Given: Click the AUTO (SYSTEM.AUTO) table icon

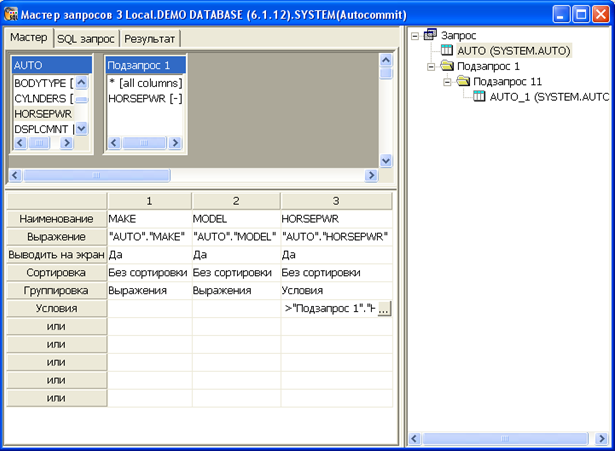Looking at the screenshot, I should click(447, 51).
